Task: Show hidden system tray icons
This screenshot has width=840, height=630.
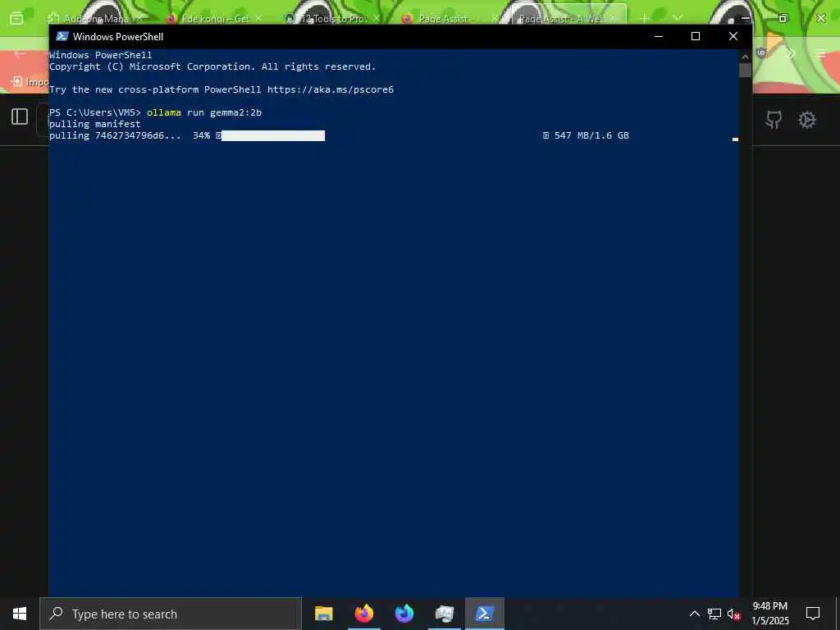Action: (x=694, y=614)
